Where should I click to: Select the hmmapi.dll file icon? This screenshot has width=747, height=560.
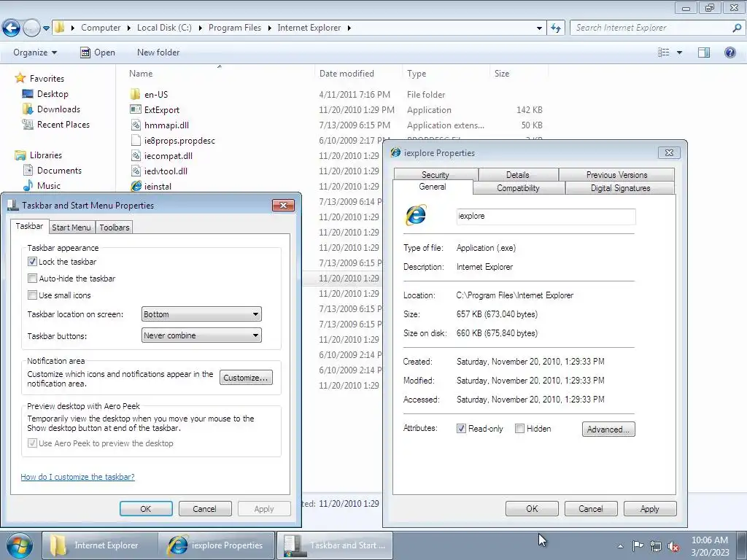[135, 125]
